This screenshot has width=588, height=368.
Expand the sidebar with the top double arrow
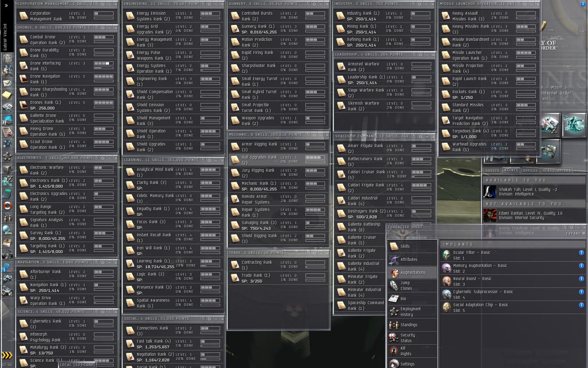pos(6,5)
